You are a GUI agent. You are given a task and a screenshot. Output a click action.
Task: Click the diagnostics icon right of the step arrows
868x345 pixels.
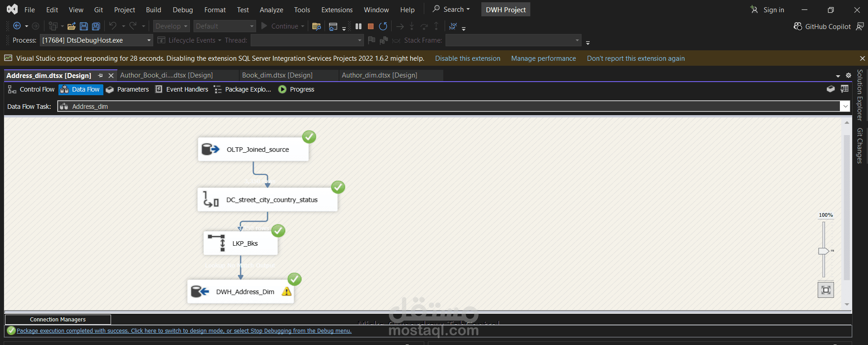(453, 26)
